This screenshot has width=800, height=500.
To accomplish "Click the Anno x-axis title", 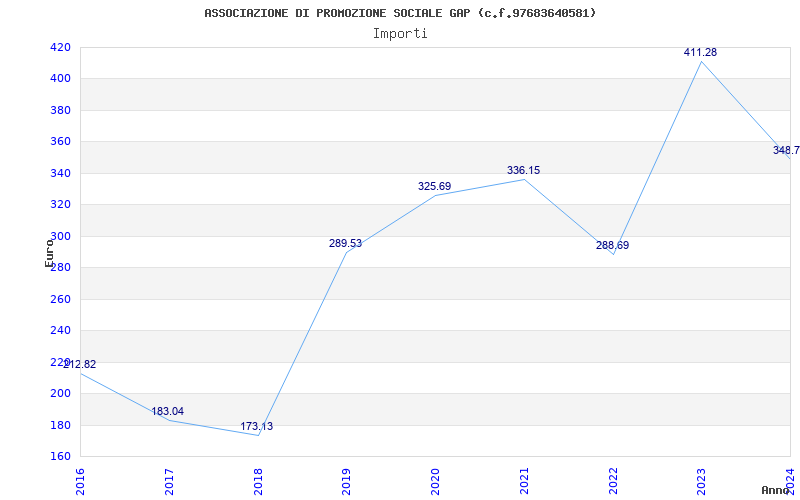I will pos(776,490).
